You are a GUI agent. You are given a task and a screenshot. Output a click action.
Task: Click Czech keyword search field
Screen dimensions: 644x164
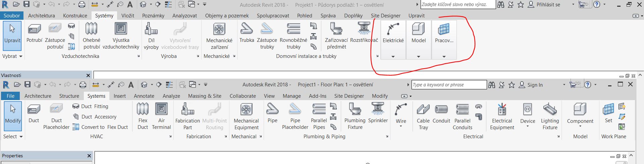[x=458, y=5]
